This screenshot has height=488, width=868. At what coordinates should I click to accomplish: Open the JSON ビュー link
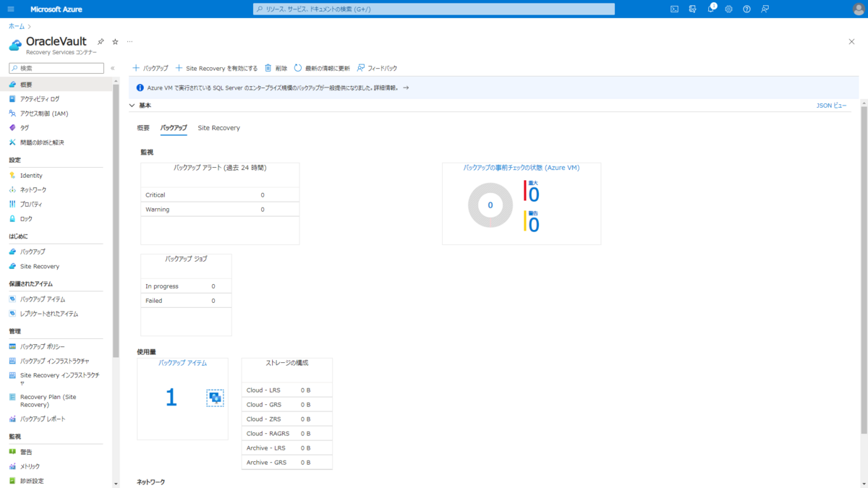(831, 106)
